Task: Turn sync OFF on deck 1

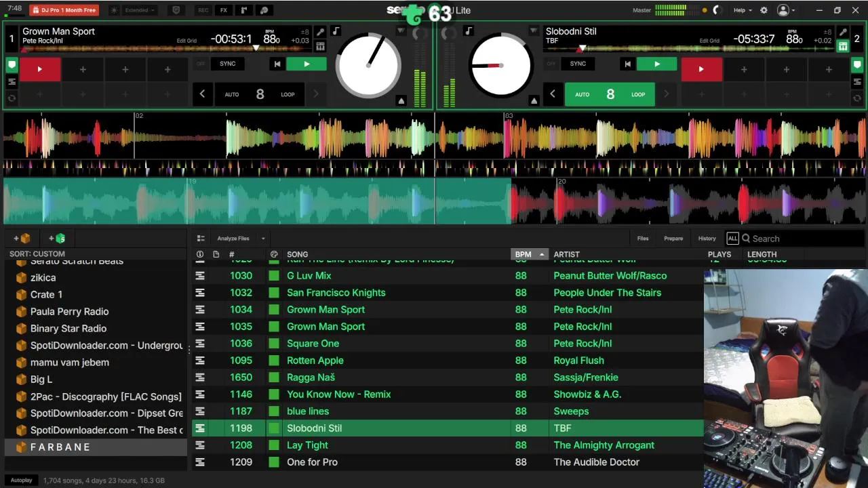Action: (x=201, y=64)
